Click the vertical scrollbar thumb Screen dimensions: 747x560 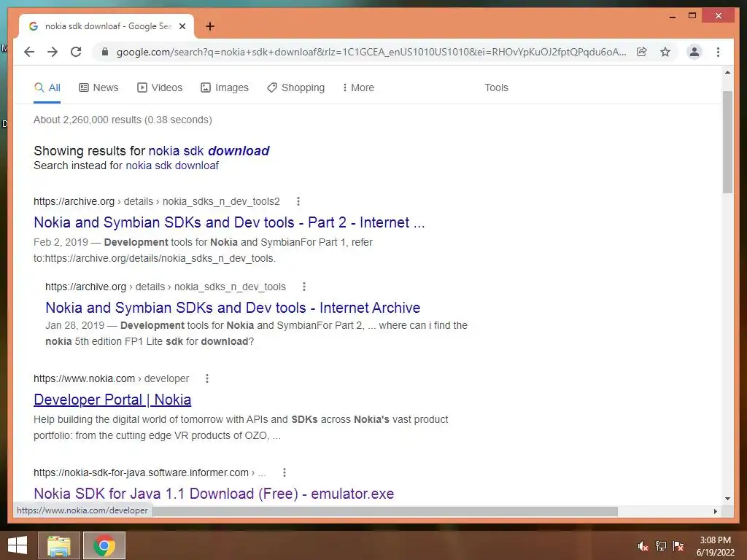point(727,142)
